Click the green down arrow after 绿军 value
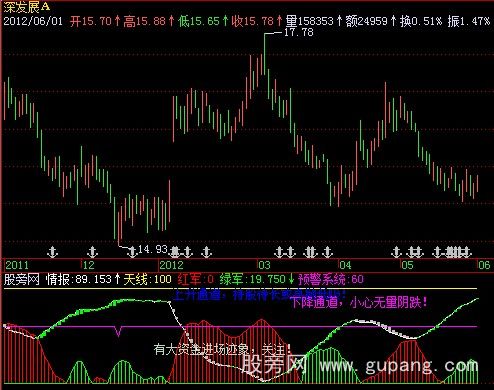This screenshot has height=390, width=494. tap(291, 279)
